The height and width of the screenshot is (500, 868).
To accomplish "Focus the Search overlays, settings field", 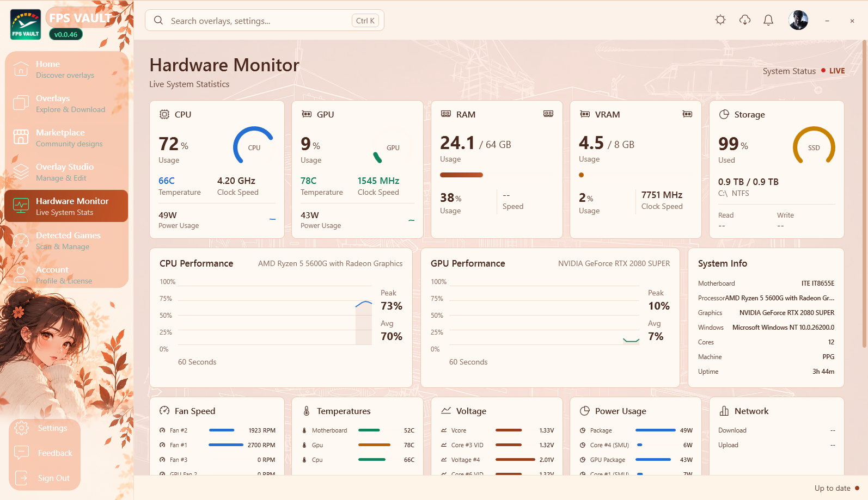I will [265, 21].
